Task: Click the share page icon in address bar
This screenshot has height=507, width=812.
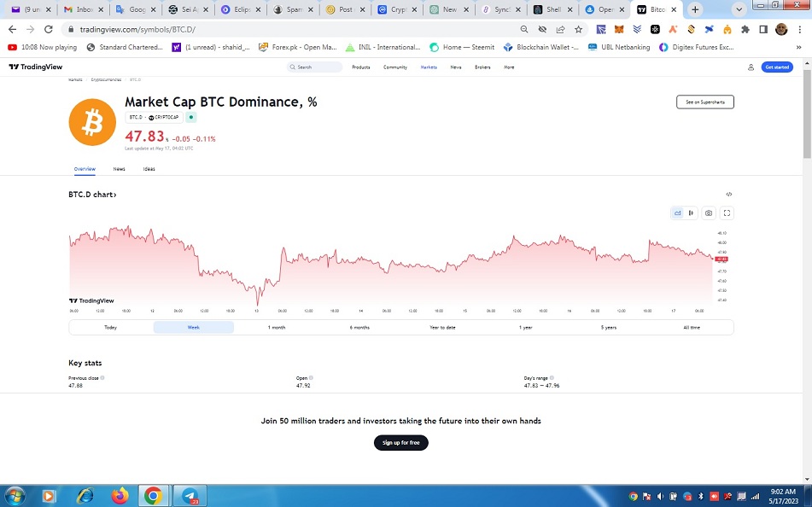Action: pos(560,30)
